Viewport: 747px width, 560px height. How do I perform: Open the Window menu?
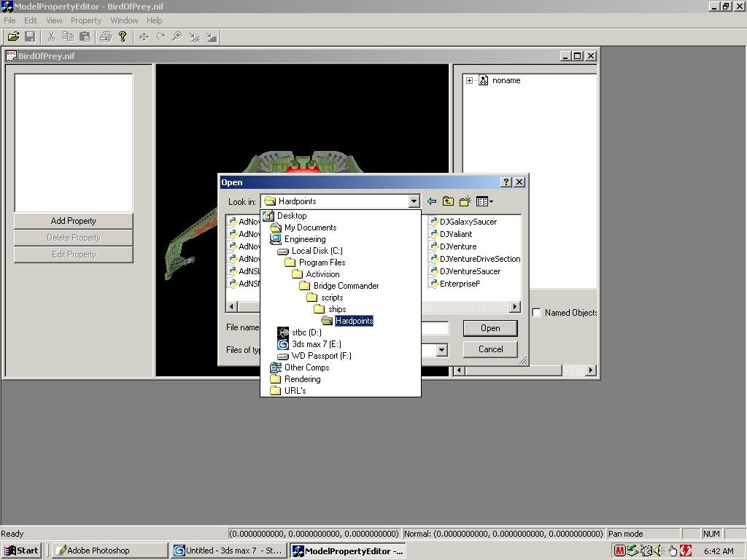tap(124, 20)
